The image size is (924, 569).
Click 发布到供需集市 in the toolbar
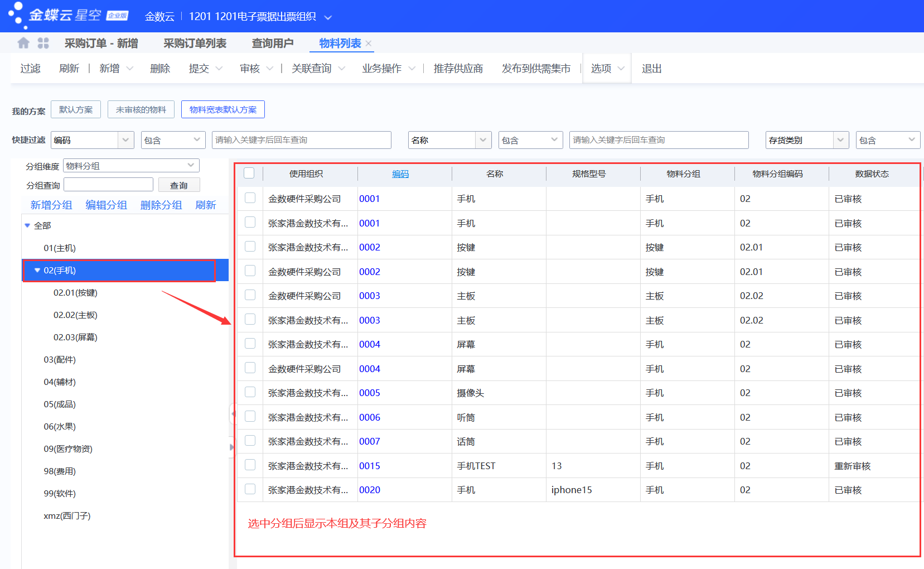pyautogui.click(x=536, y=69)
